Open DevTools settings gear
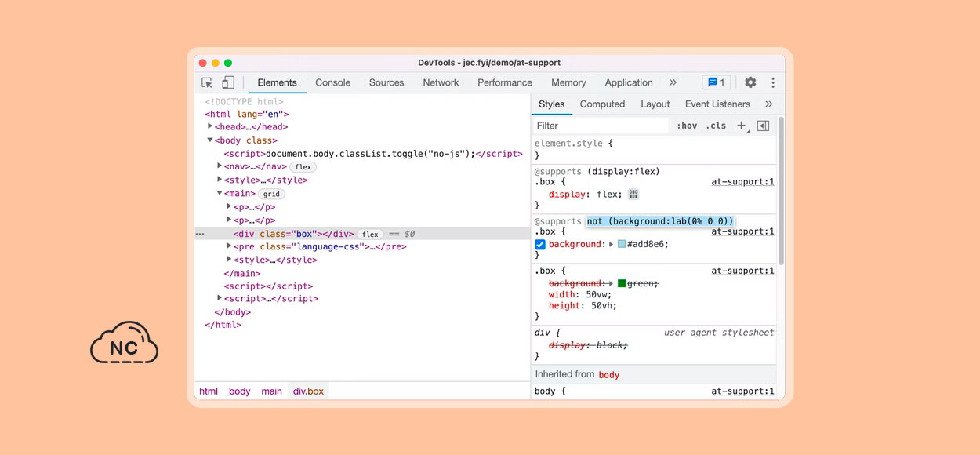 click(750, 82)
